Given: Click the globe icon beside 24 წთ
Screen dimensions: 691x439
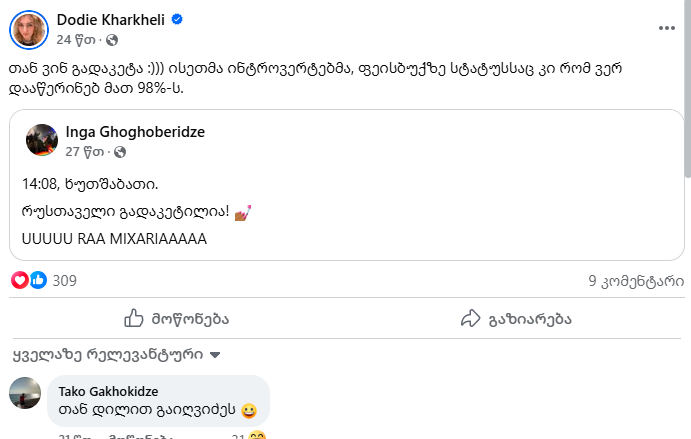Looking at the screenshot, I should click(111, 40).
